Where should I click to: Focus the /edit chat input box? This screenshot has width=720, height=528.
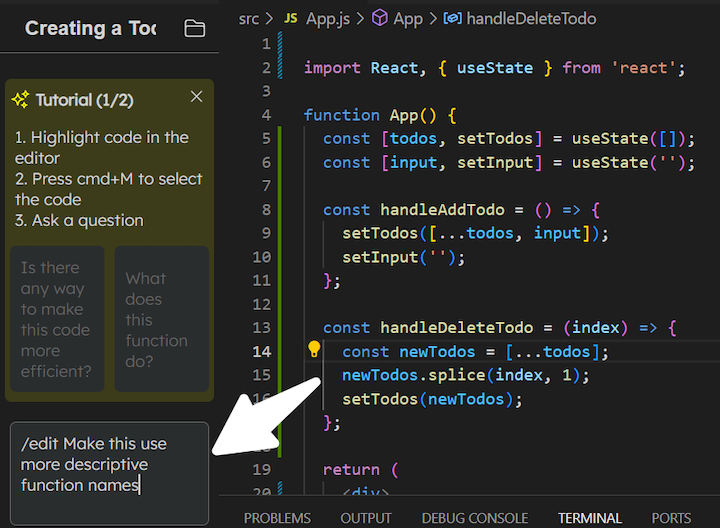pos(110,472)
